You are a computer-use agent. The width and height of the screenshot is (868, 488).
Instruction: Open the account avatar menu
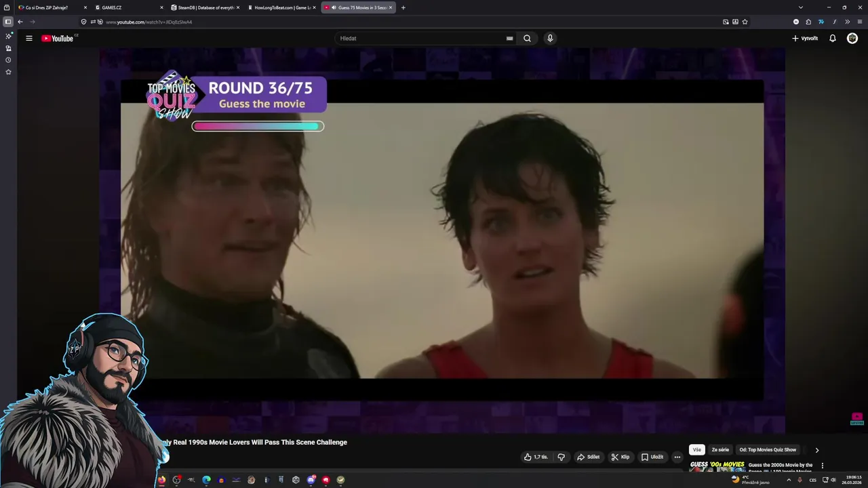[852, 38]
